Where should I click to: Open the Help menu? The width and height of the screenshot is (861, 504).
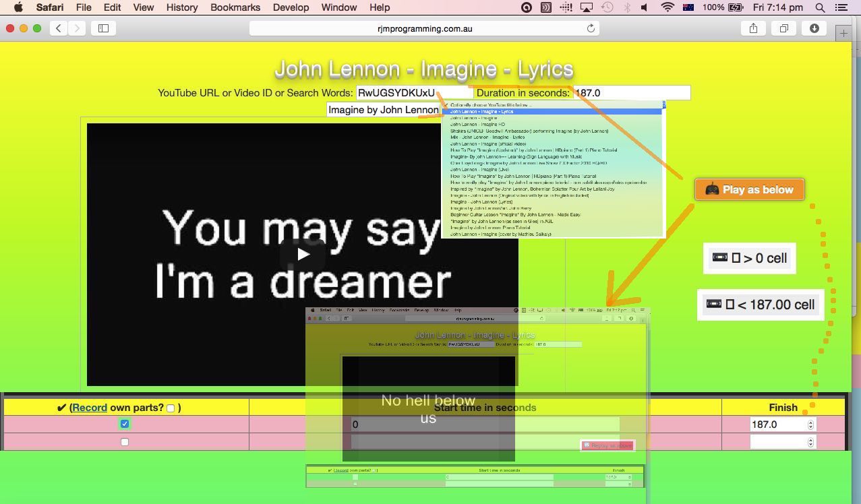(380, 7)
